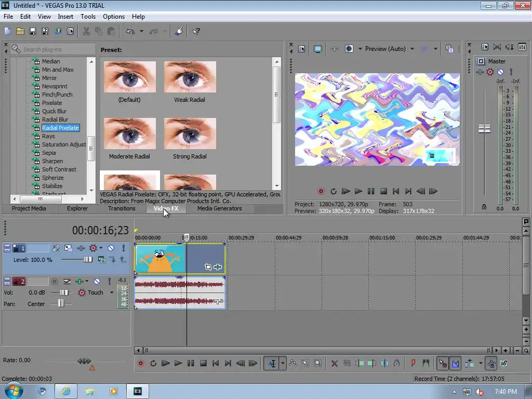Select the Quick Blur effect
The width and height of the screenshot is (532, 399).
click(x=54, y=111)
